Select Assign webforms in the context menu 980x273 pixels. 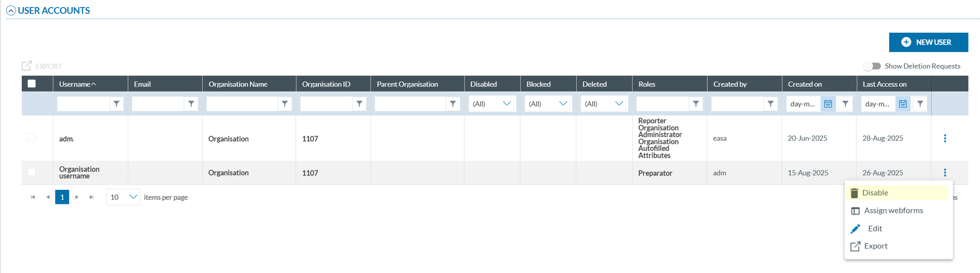tap(893, 210)
